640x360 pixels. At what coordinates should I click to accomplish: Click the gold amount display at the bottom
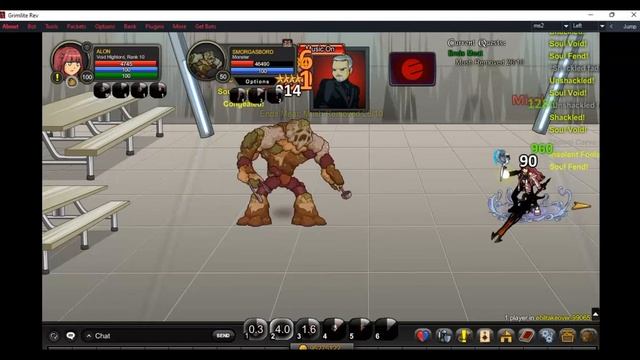click(322, 347)
